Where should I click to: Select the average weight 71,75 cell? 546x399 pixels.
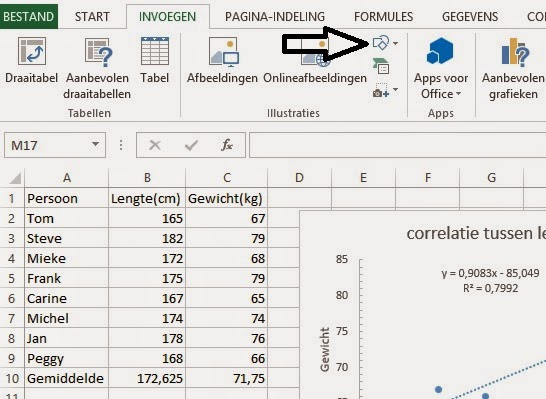pos(226,378)
